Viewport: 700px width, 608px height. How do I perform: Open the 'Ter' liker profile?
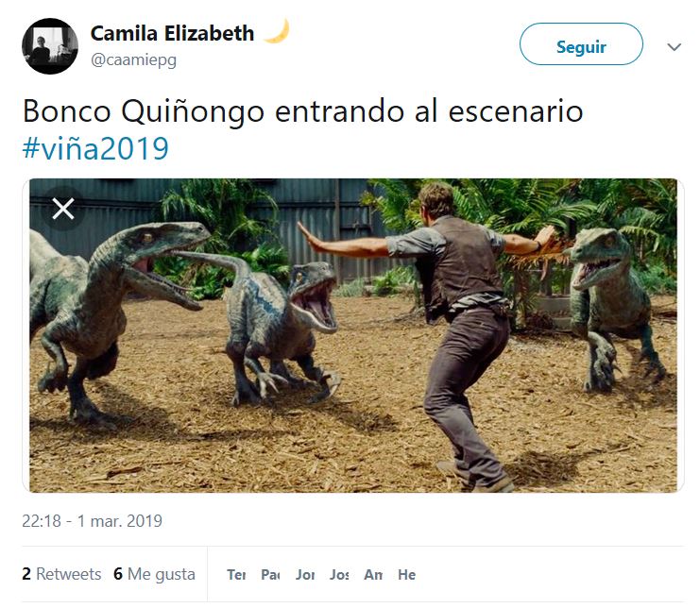pos(236,575)
